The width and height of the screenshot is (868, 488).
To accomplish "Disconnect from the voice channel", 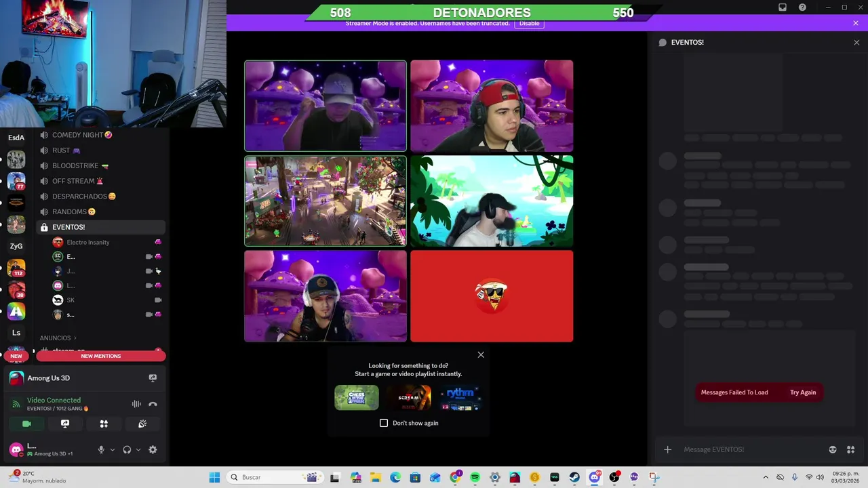I will 153,404.
